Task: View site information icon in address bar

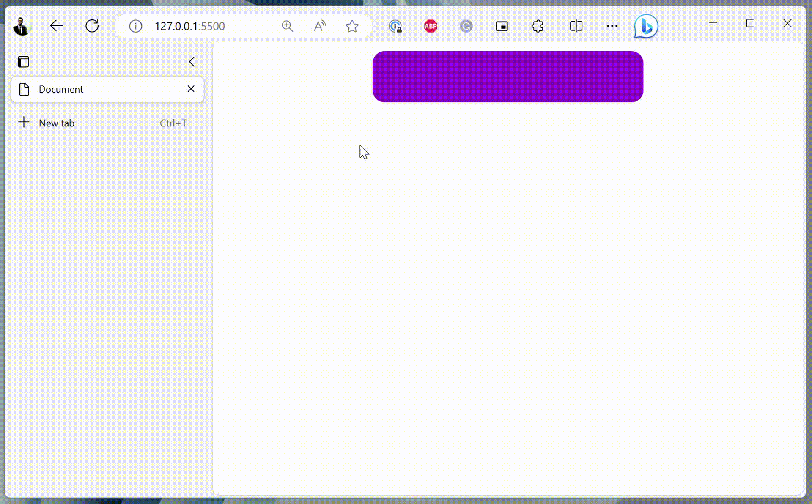Action: 135,26
